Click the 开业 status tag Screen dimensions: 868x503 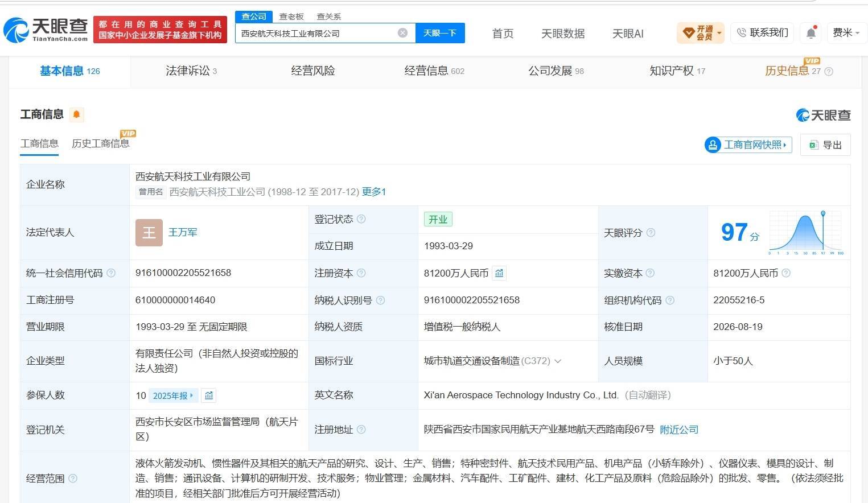pyautogui.click(x=438, y=220)
